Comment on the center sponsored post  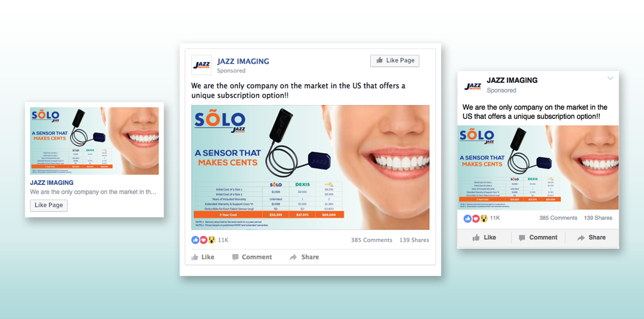point(252,257)
